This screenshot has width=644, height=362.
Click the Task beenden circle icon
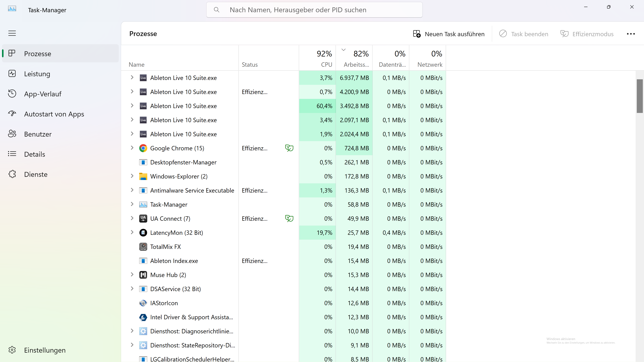[x=503, y=34]
